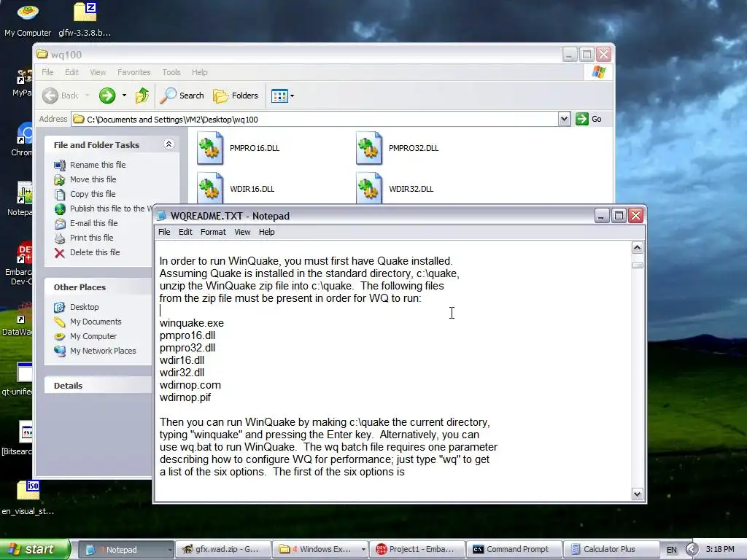
Task: Open the Tools menu in wq100 window
Action: coord(171,72)
